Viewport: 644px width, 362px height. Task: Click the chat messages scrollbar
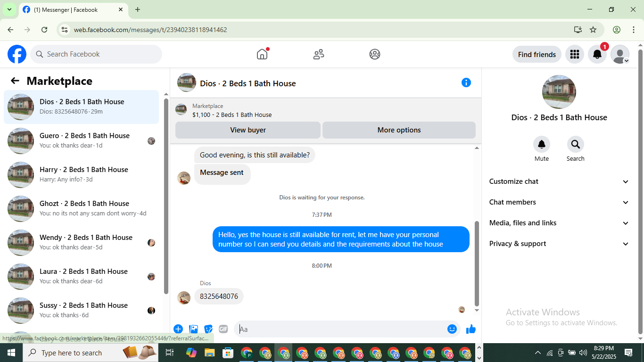tap(477, 263)
